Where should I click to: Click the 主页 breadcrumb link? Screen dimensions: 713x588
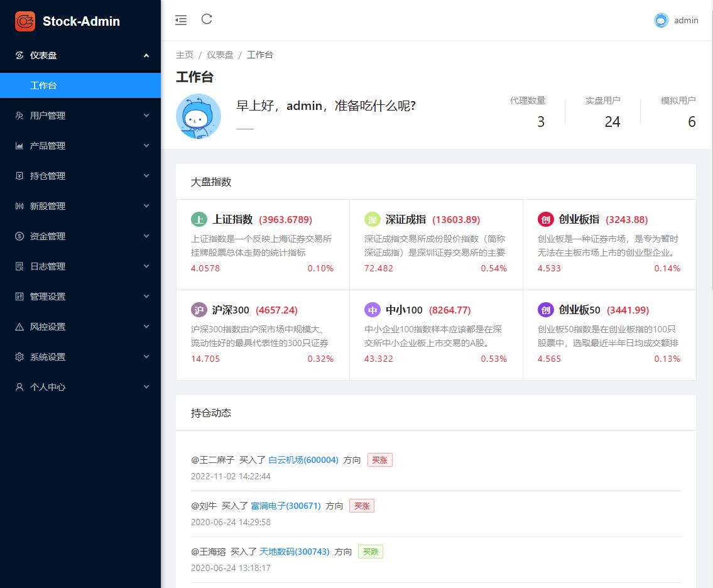tap(185, 55)
